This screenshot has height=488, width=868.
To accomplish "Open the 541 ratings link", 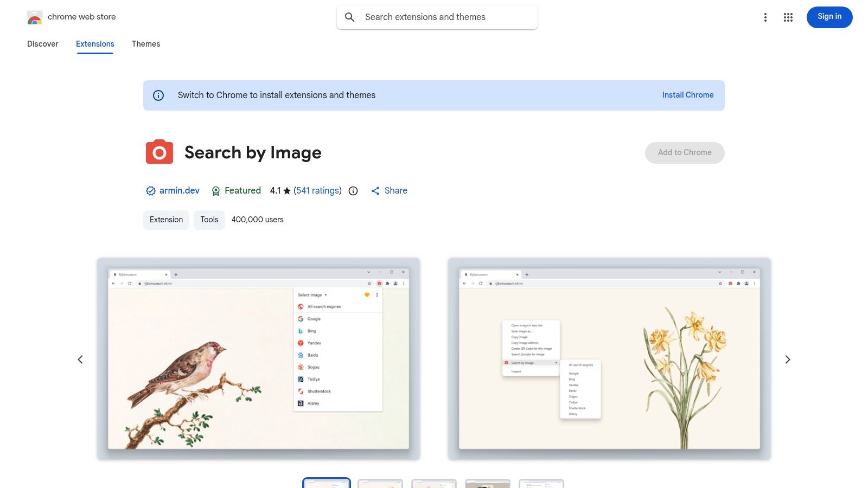I will coord(317,191).
